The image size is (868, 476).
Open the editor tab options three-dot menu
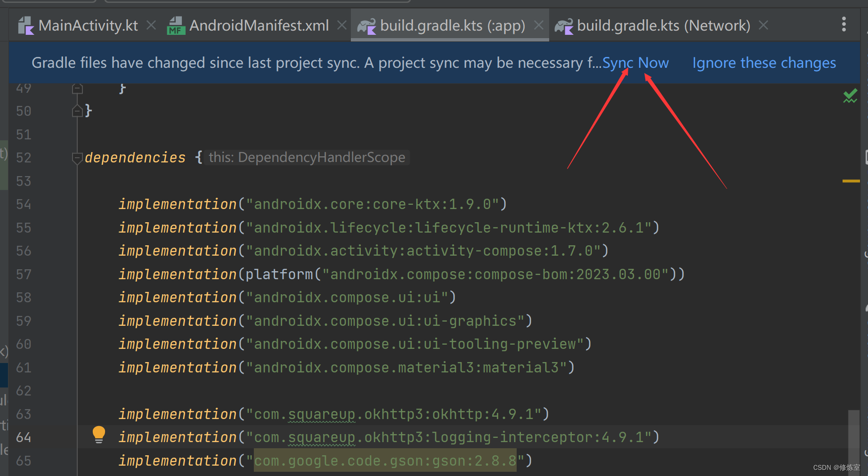pos(844,24)
